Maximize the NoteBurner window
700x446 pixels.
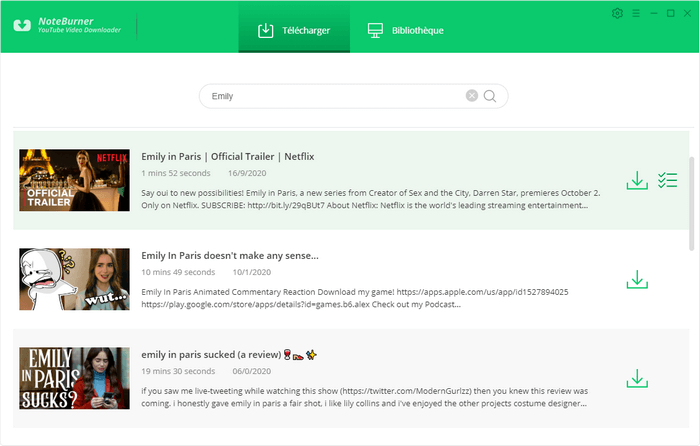click(671, 13)
